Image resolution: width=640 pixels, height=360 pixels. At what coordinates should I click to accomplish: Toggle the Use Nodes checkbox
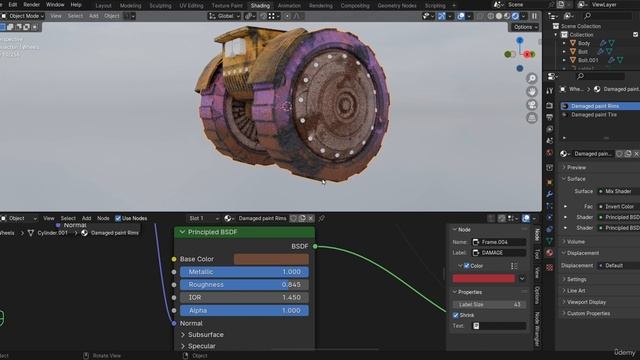pyautogui.click(x=118, y=218)
